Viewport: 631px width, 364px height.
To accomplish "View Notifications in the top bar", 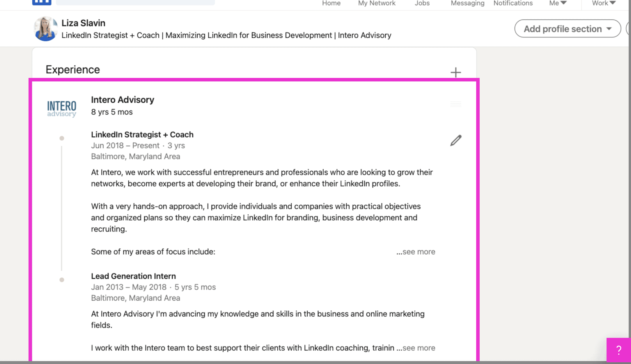I will coord(513,3).
